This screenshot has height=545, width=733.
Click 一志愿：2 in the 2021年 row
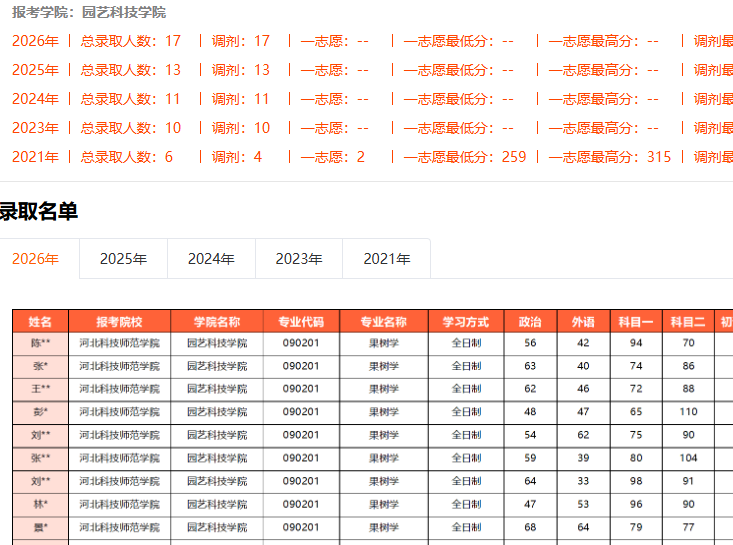pos(333,157)
